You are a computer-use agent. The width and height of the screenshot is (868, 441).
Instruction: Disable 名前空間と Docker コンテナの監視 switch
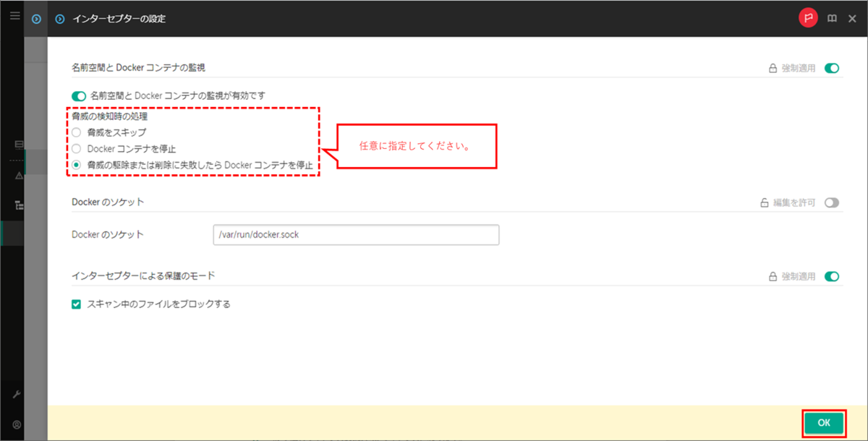click(x=77, y=95)
